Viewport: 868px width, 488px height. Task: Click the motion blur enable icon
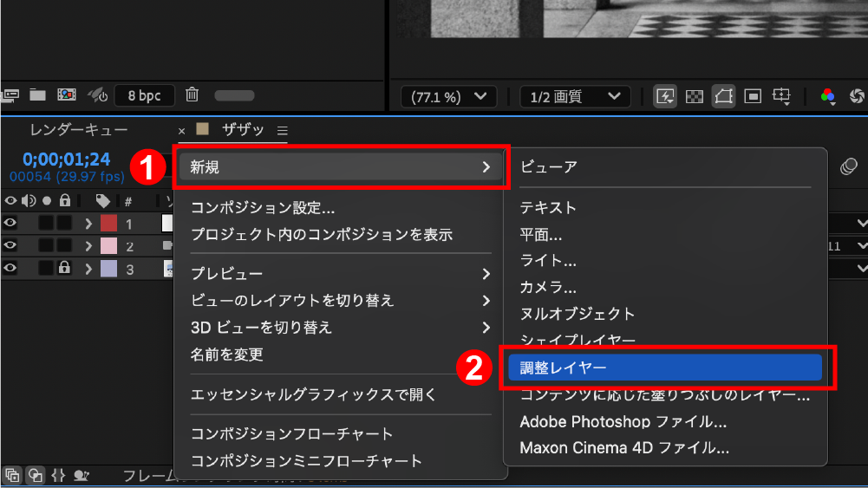848,166
